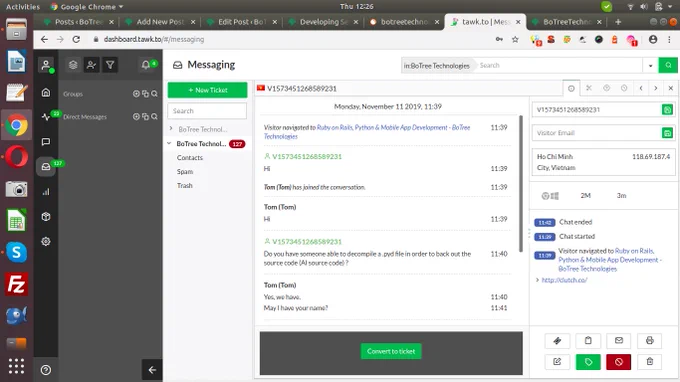Save the visitor name with green disk icon
This screenshot has width=680, height=382.
[667, 110]
